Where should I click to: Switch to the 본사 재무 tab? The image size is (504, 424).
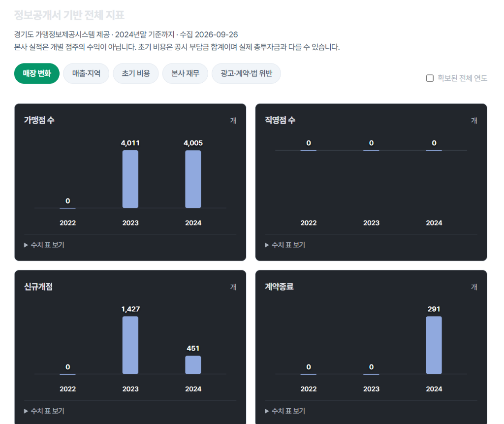185,73
